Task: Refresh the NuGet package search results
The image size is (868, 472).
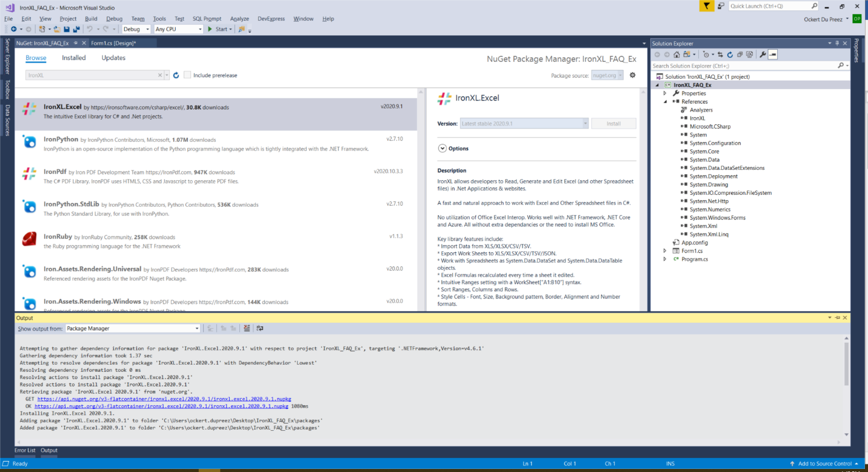Action: pyautogui.click(x=176, y=75)
